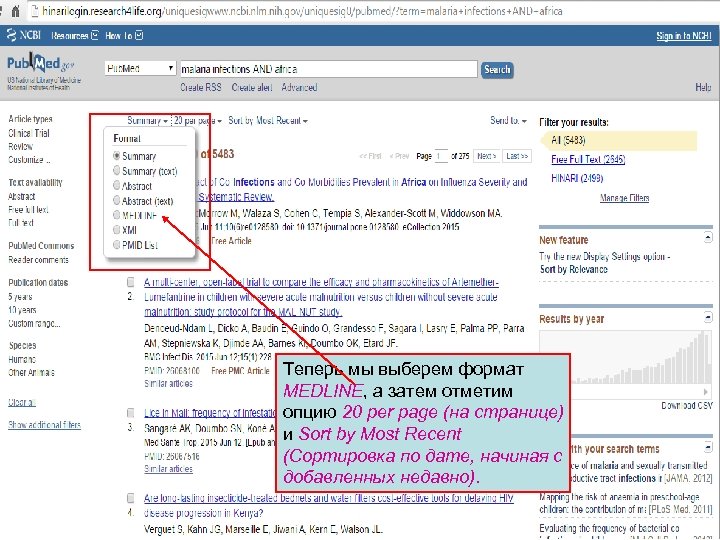720x540 pixels.
Task: Open the Summary display dropdown
Action: 147,121
